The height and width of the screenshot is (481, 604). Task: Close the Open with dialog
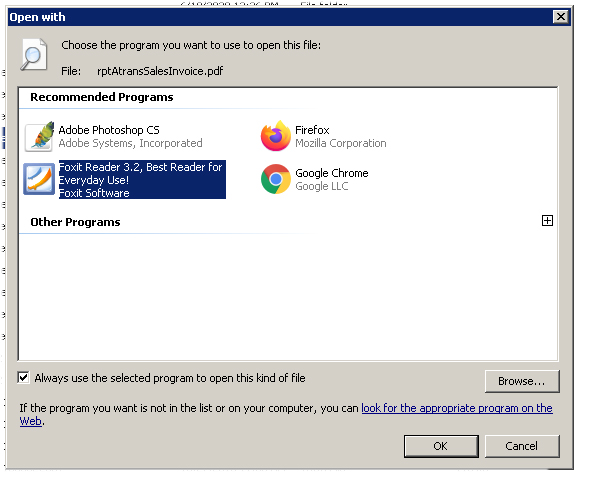tap(561, 17)
